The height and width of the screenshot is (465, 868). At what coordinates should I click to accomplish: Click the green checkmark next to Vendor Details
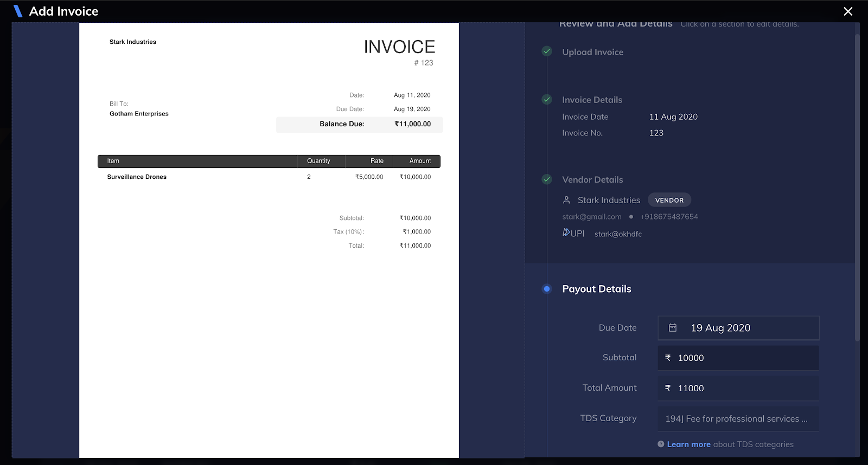pyautogui.click(x=547, y=179)
